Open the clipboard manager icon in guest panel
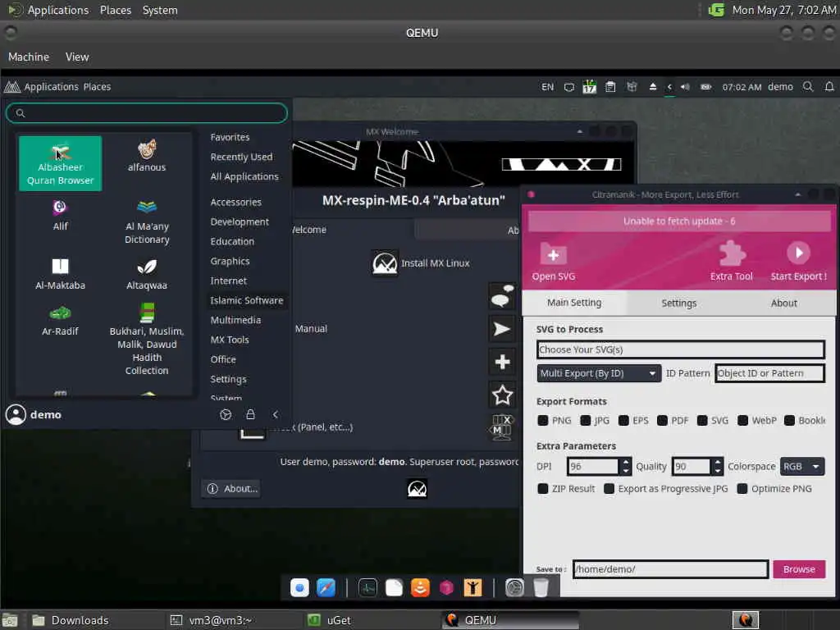 coord(610,87)
